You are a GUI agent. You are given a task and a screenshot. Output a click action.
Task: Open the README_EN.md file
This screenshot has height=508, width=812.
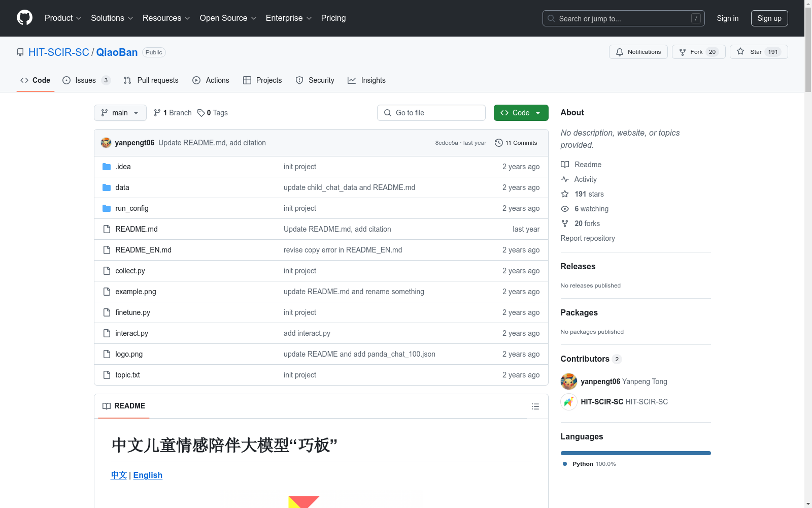point(143,250)
